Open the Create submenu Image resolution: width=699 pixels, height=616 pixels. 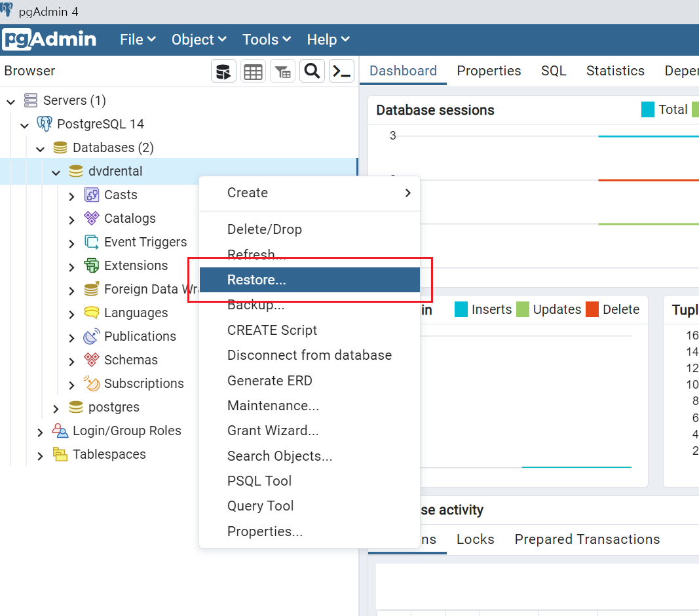[x=310, y=193]
